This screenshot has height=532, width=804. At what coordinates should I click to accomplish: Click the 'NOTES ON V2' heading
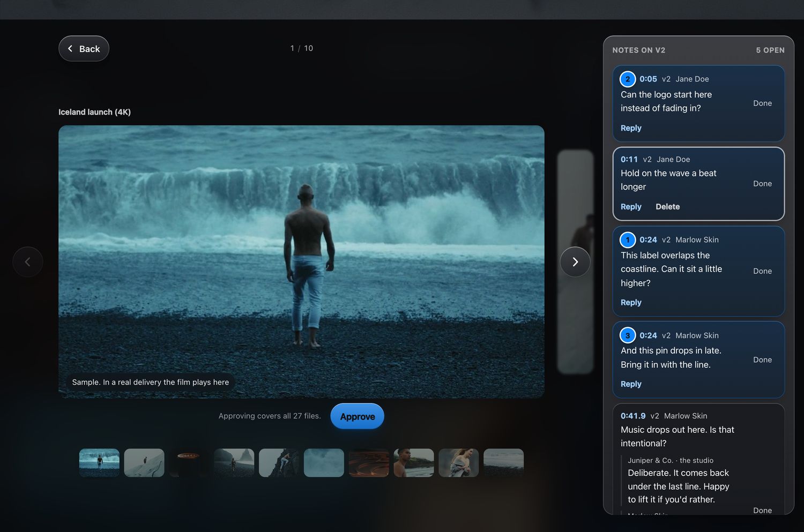click(639, 50)
